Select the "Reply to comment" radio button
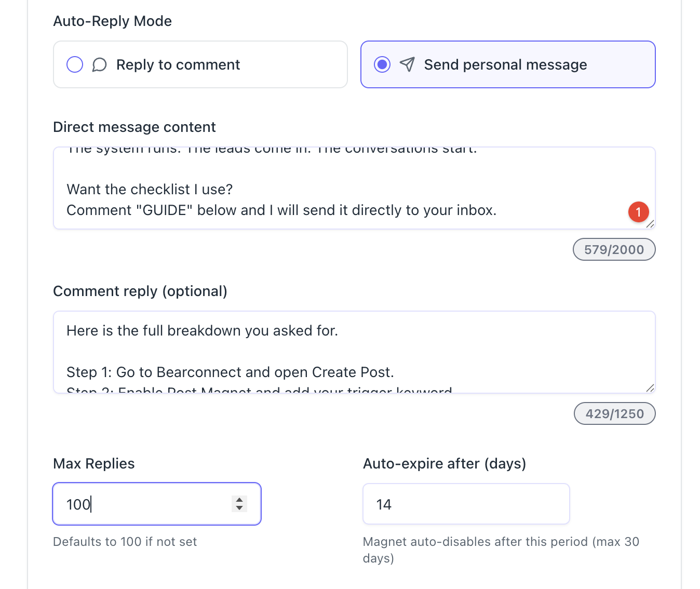Image resolution: width=700 pixels, height=589 pixels. [x=75, y=64]
